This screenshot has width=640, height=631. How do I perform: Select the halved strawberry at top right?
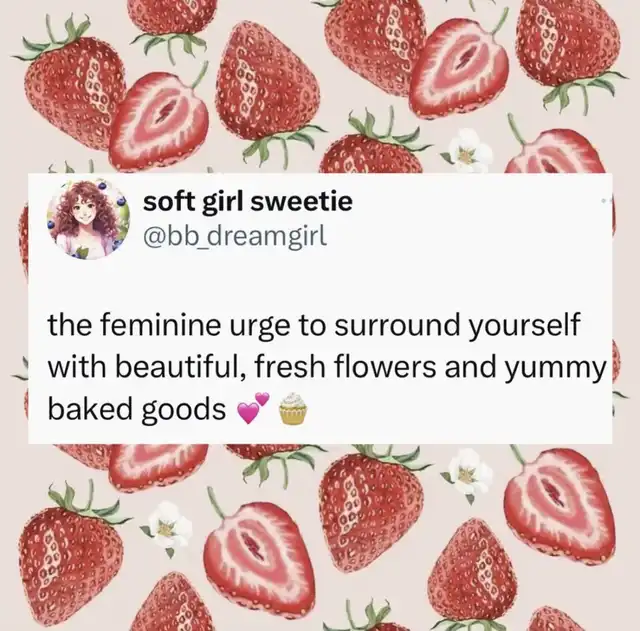coord(459,64)
